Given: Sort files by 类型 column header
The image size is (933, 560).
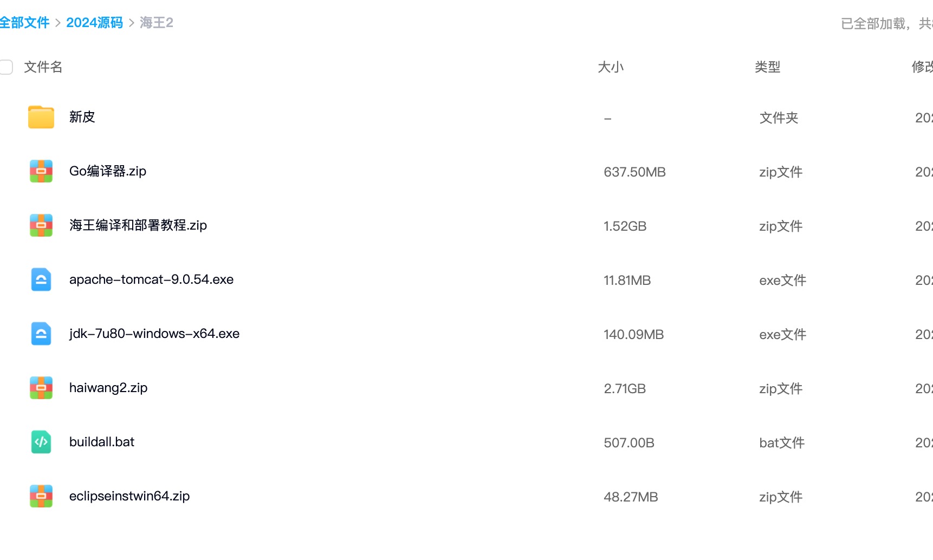Looking at the screenshot, I should point(767,67).
